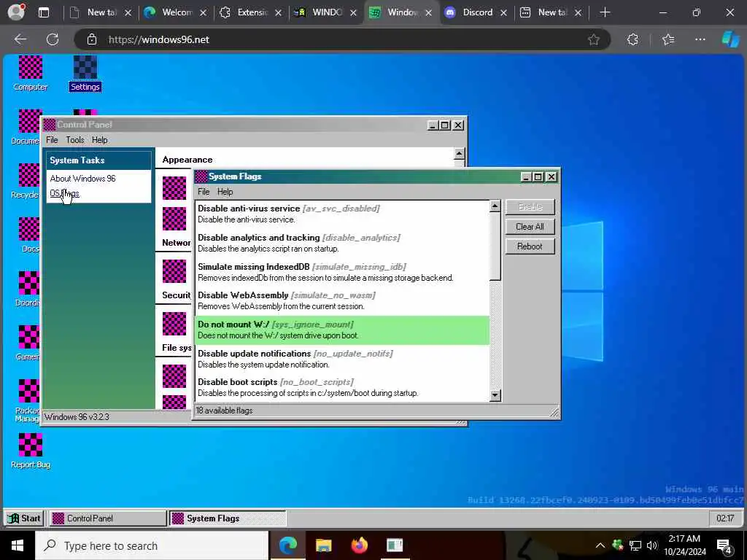747x560 pixels.
Task: Click the Enable button in System Flags
Action: (530, 207)
